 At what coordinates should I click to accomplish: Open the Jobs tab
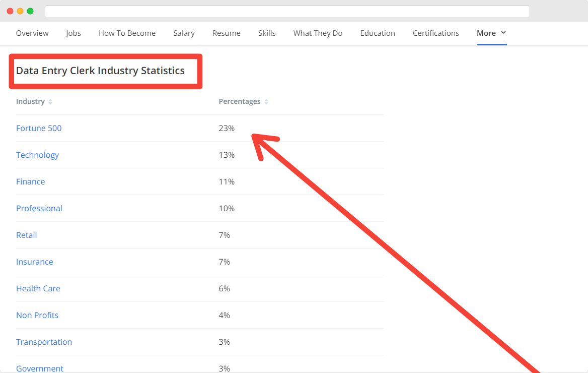click(73, 33)
